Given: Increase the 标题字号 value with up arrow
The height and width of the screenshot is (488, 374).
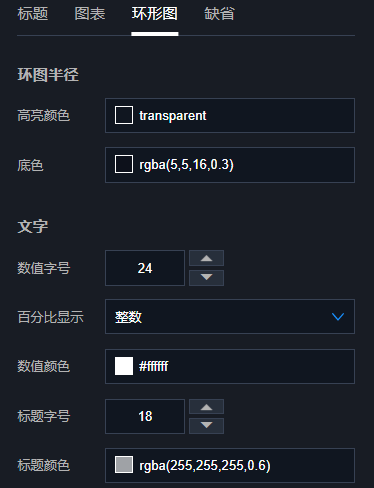Looking at the screenshot, I should [x=206, y=407].
